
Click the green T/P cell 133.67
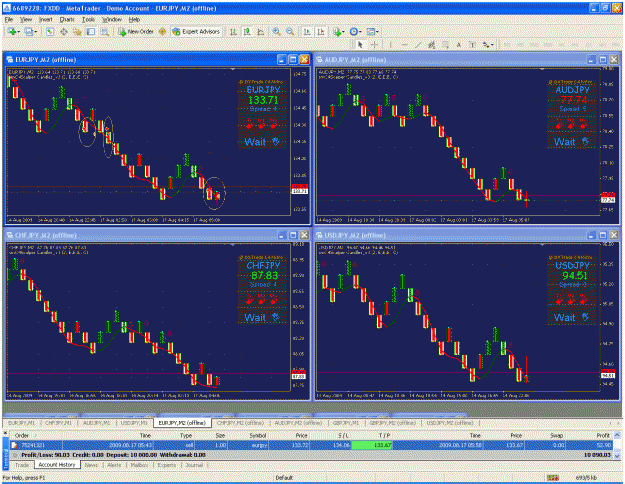372,445
